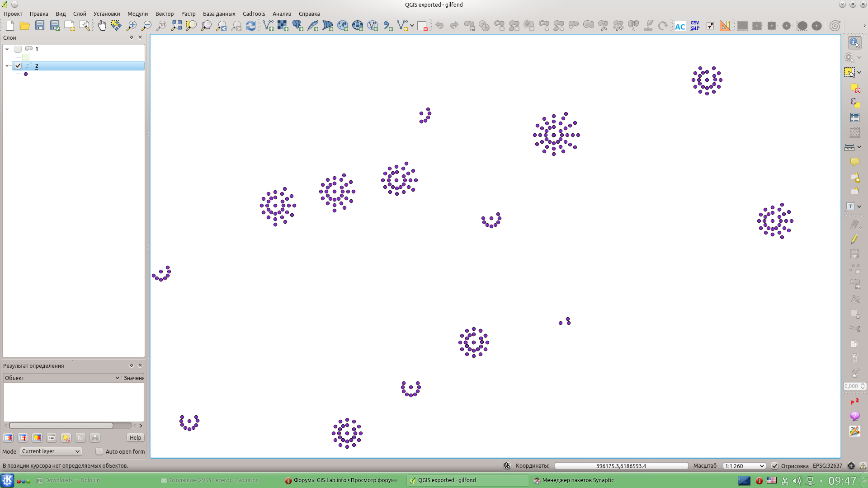The image size is (868, 488).
Task: Select the Pan Map hand tool
Action: 102,26
